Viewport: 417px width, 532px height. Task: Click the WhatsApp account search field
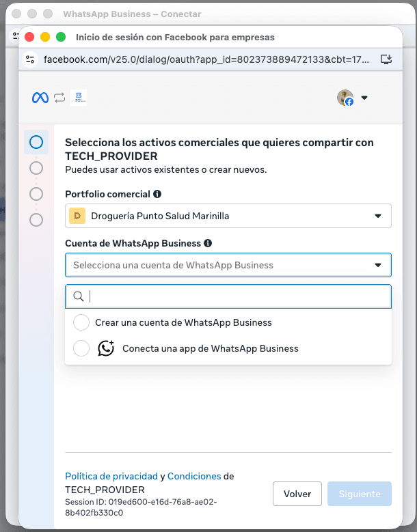pyautogui.click(x=228, y=296)
